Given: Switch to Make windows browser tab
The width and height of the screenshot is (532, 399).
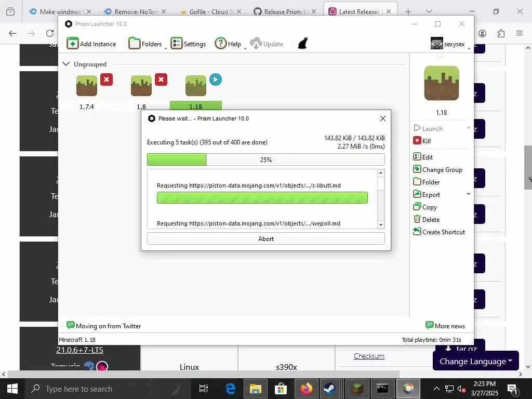Looking at the screenshot, I should pyautogui.click(x=60, y=11).
